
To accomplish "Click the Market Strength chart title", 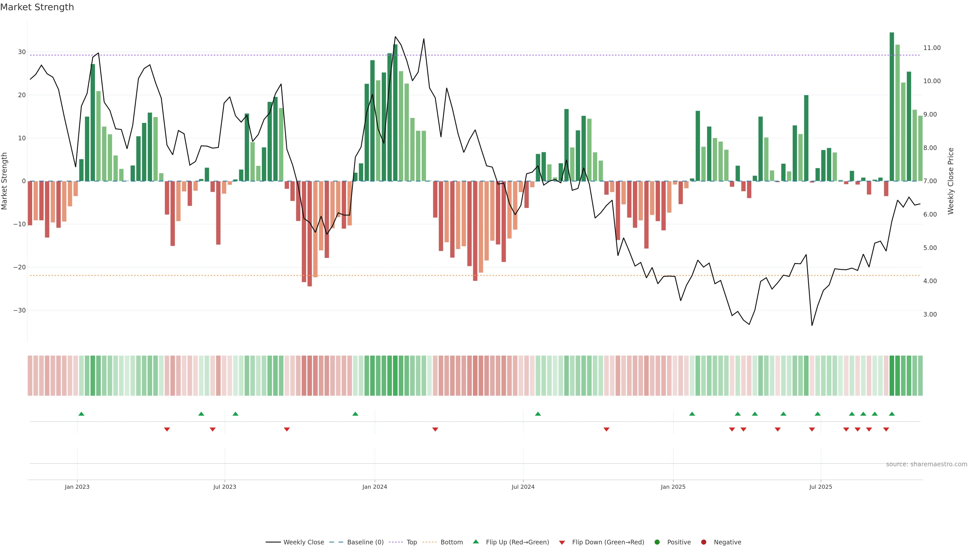I will pos(37,7).
